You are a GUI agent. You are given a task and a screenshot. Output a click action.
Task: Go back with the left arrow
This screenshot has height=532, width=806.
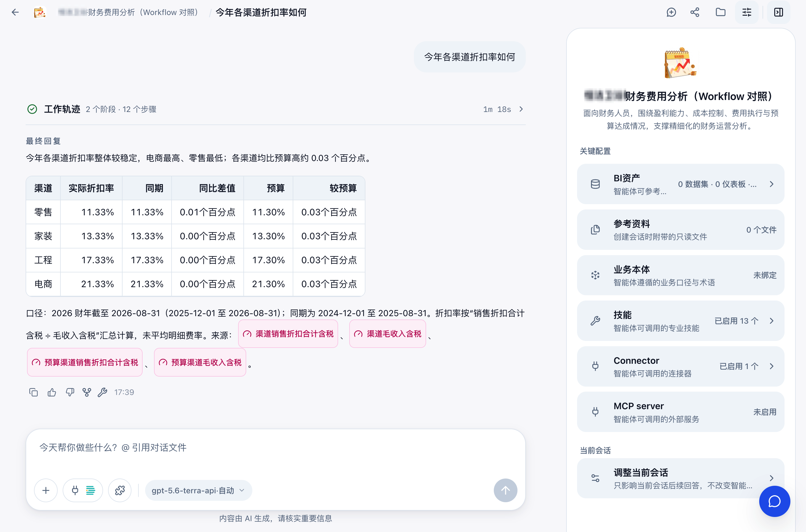(15, 13)
